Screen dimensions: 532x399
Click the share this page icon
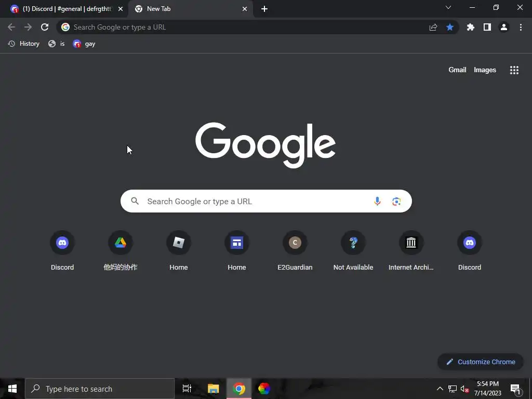point(433,27)
